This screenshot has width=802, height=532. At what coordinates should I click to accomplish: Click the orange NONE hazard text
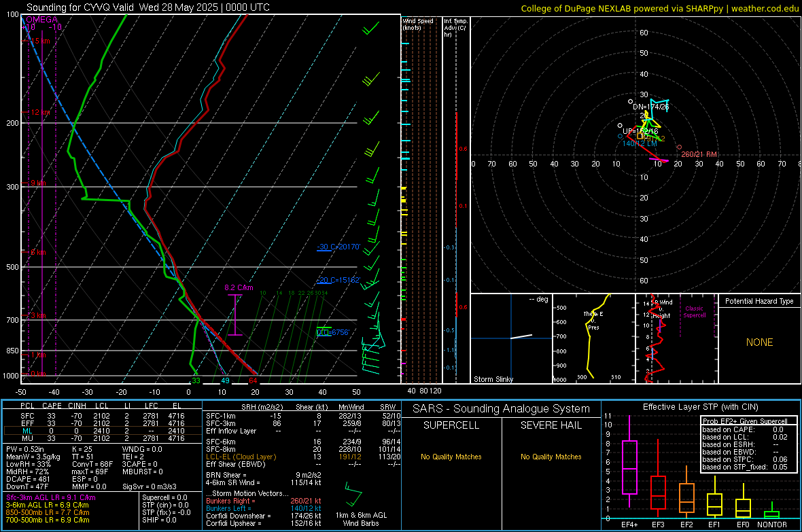[759, 342]
